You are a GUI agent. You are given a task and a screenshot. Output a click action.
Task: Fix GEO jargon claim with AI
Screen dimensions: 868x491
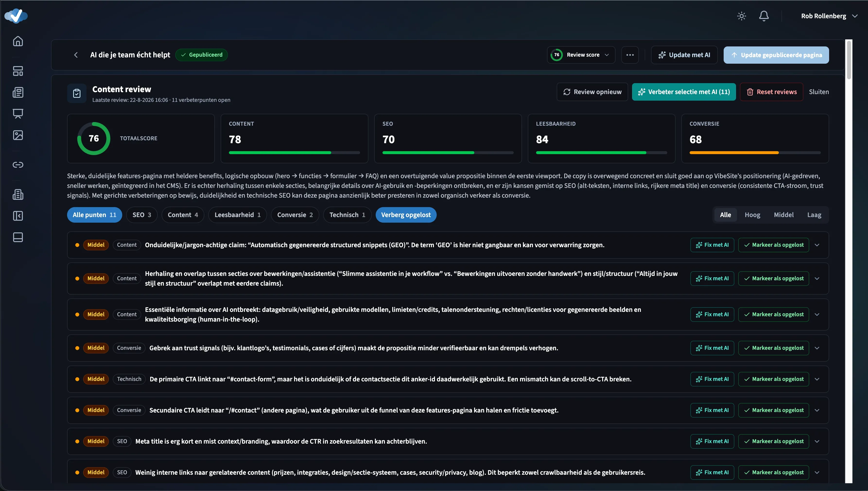(712, 245)
